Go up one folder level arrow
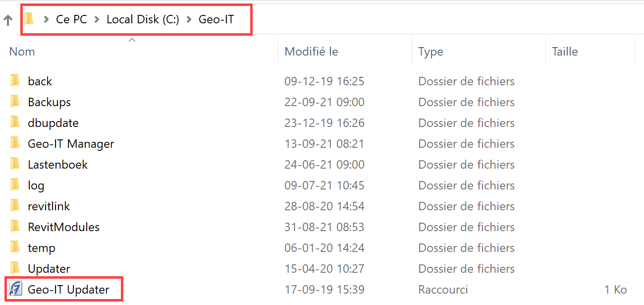The width and height of the screenshot is (644, 305). pos(7,20)
